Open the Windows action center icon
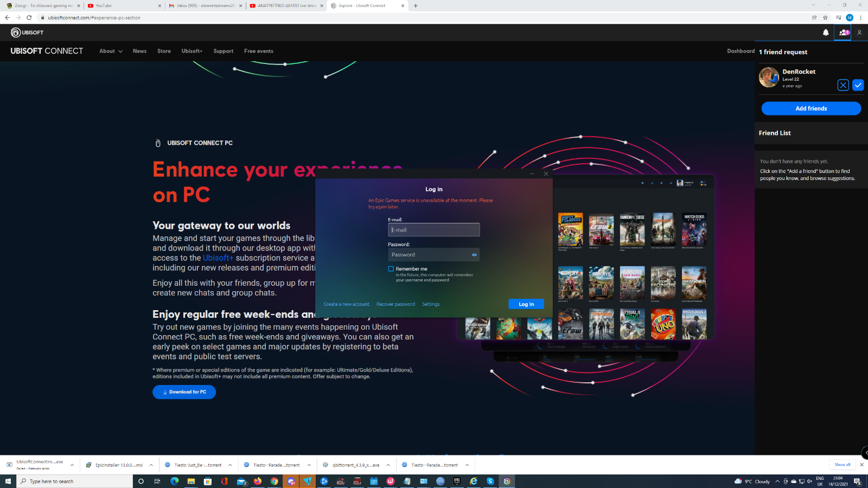This screenshot has width=868, height=488. coord(857,481)
